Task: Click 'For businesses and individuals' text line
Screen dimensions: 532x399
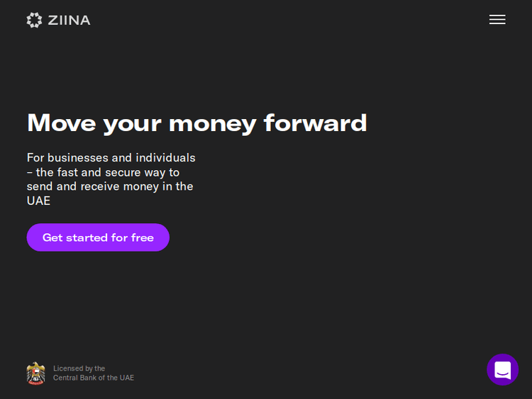Action: pyautogui.click(x=111, y=157)
